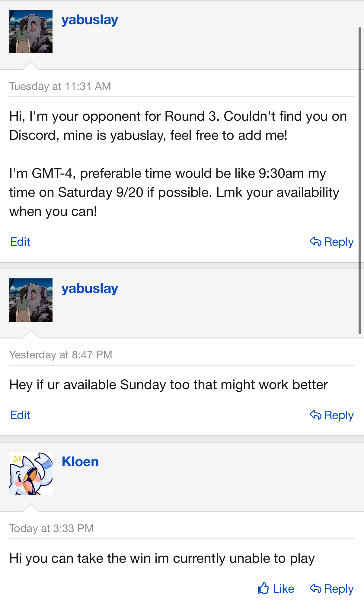The image size is (364, 609).
Task: Open Kloen's profile via the username
Action: 80,462
